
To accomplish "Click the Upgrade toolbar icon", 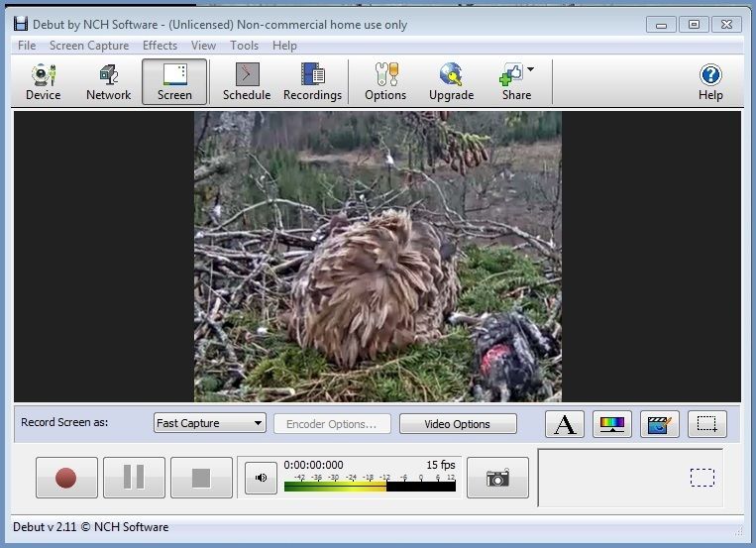I will (451, 82).
